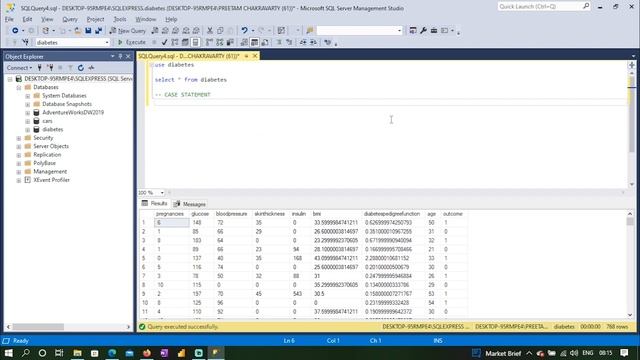Open the diabetes database selector dropdown
The height and width of the screenshot is (360, 640).
click(107, 42)
